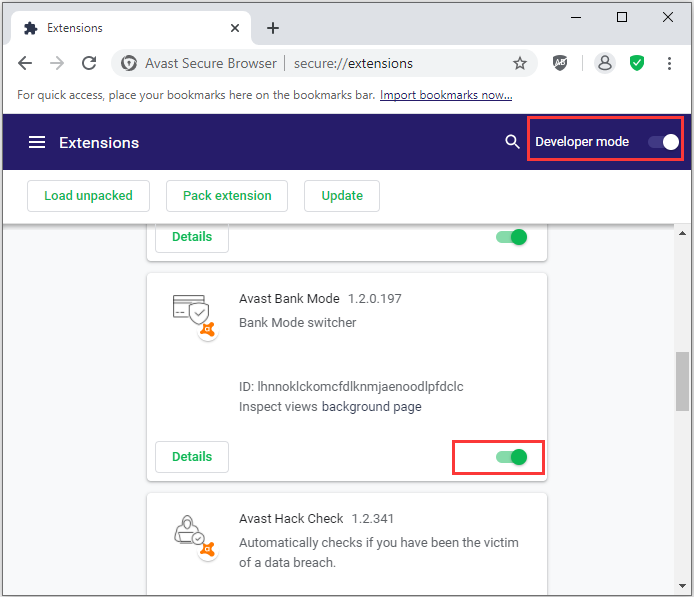Viewport: 694px width, 597px height.
Task: Open the Avast adblock shield icon
Action: click(560, 63)
